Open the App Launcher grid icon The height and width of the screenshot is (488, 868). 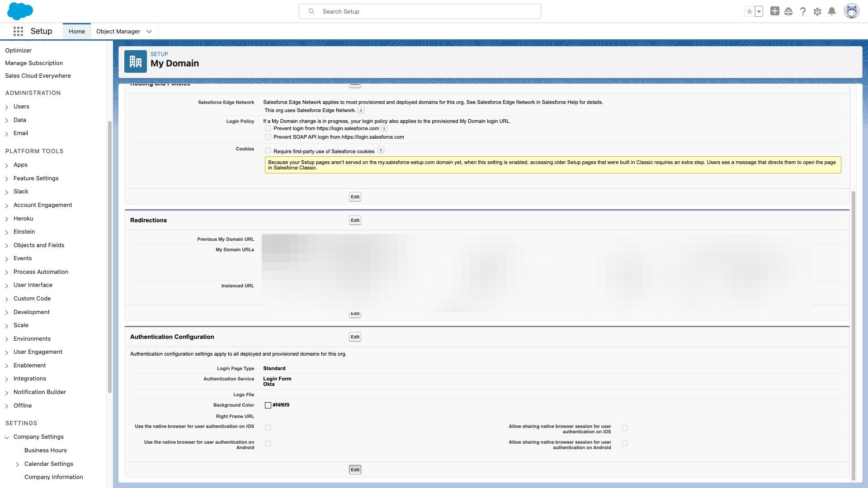pyautogui.click(x=18, y=31)
